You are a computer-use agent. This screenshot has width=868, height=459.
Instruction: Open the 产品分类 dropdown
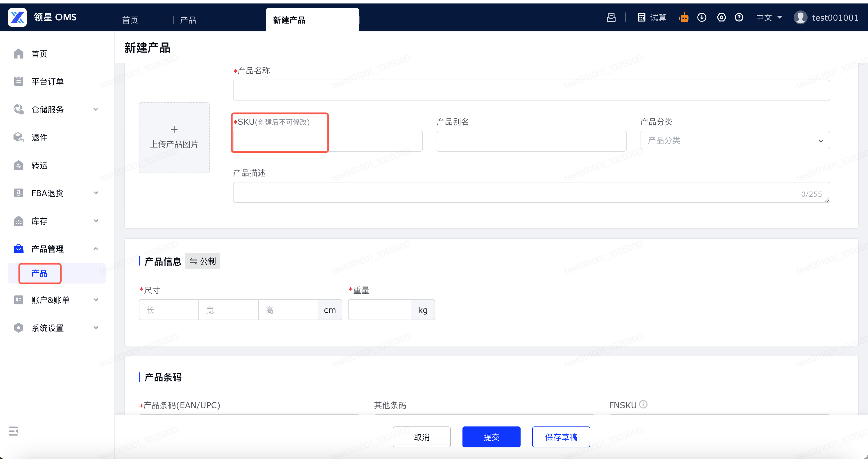click(x=735, y=141)
